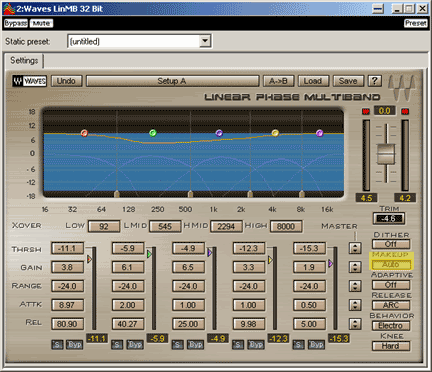Bypass the first band with Byp button
This screenshot has height=372, width=432.
coord(74,344)
